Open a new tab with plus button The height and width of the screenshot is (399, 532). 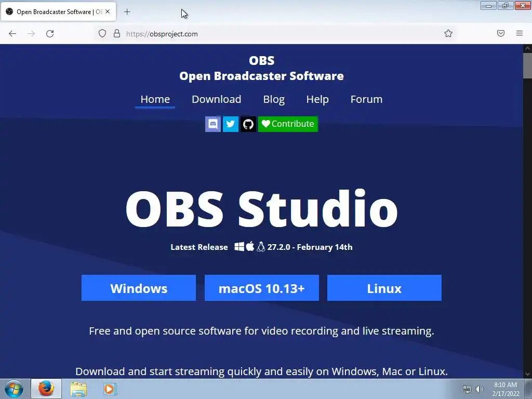tap(127, 12)
